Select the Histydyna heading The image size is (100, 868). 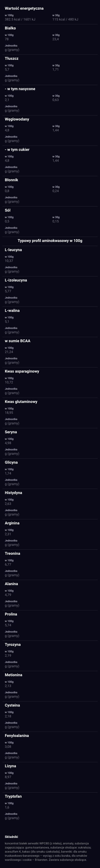click(14, 493)
